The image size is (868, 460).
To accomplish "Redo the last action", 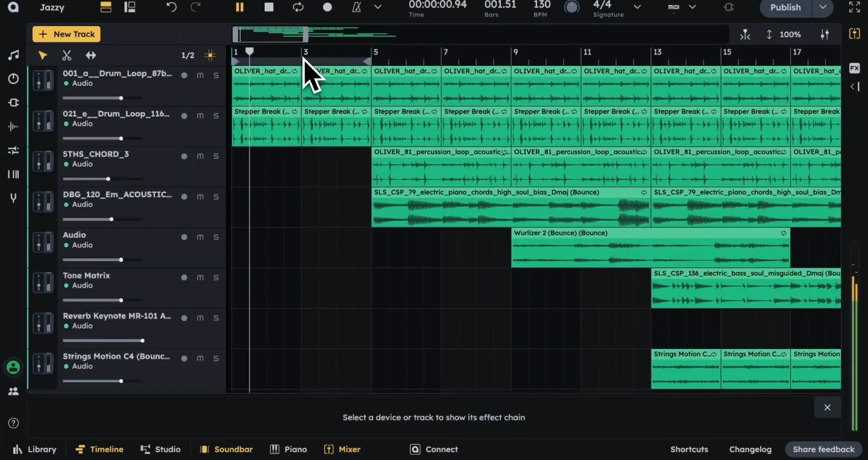I will click(x=195, y=7).
